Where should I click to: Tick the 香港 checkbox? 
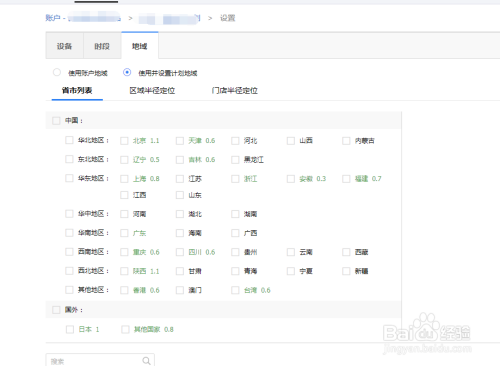(124, 290)
